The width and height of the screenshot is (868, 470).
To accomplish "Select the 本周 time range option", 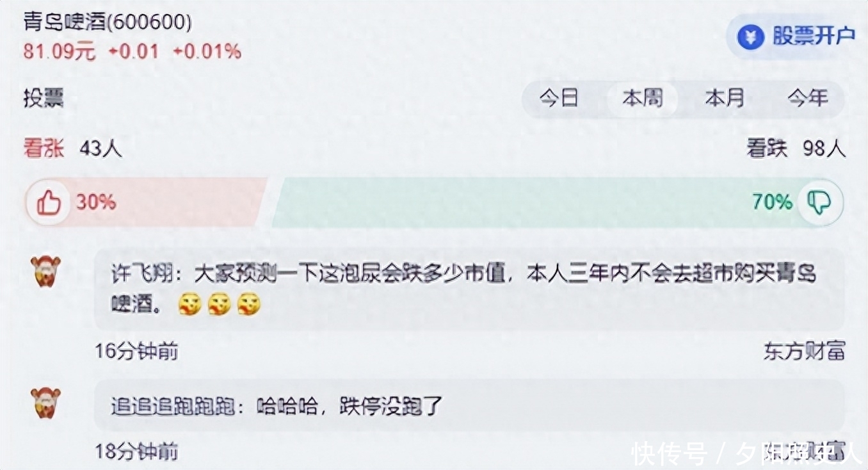I will [642, 99].
